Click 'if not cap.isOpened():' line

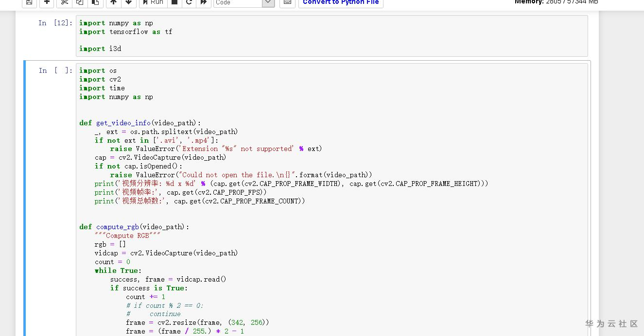[x=139, y=166]
